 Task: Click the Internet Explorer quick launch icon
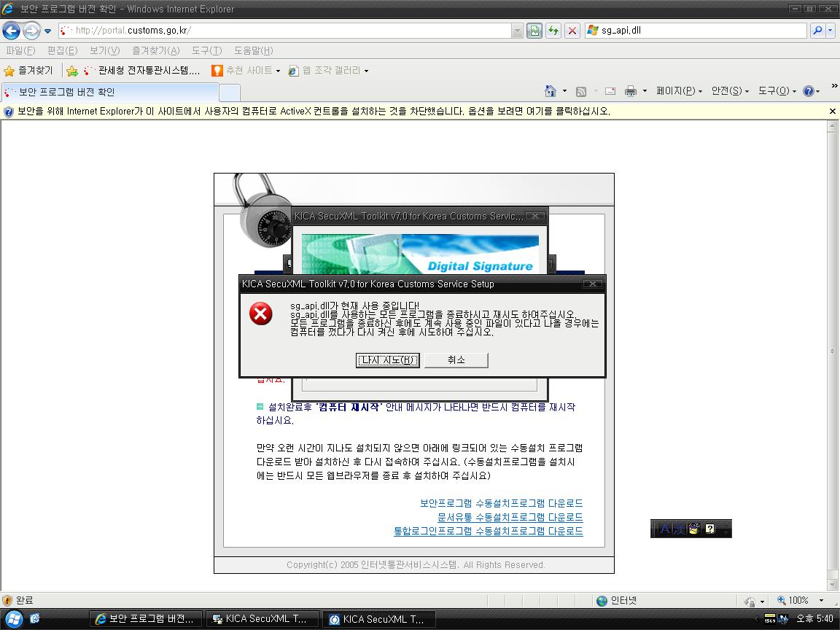35,619
